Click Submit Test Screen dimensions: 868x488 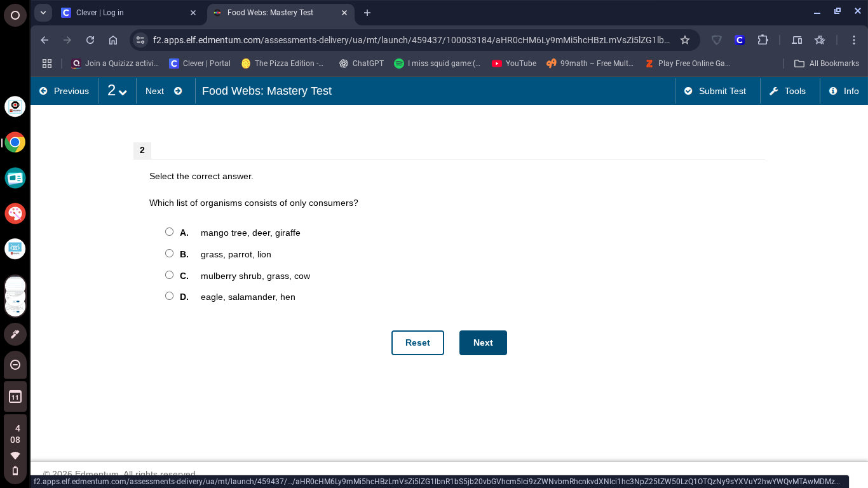(717, 91)
